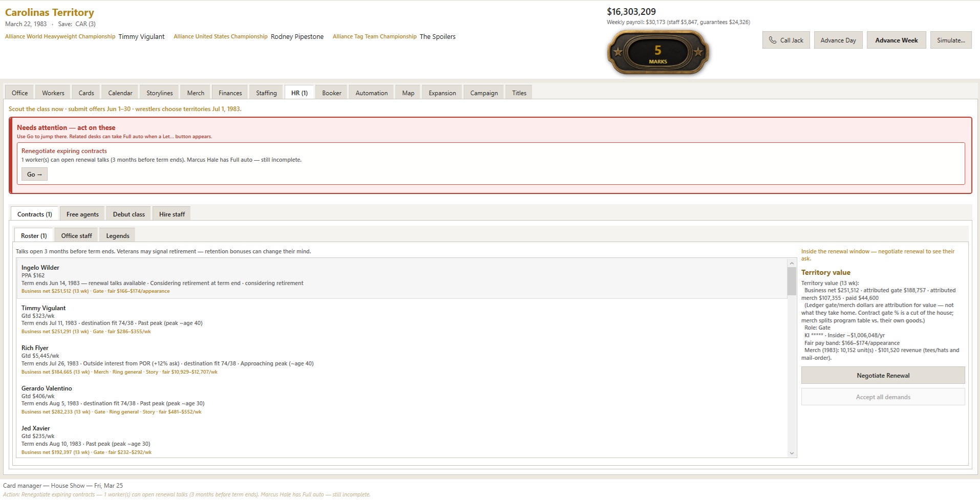Click the scrollbar down arrow in roster list
980x500 pixels.
(x=792, y=453)
